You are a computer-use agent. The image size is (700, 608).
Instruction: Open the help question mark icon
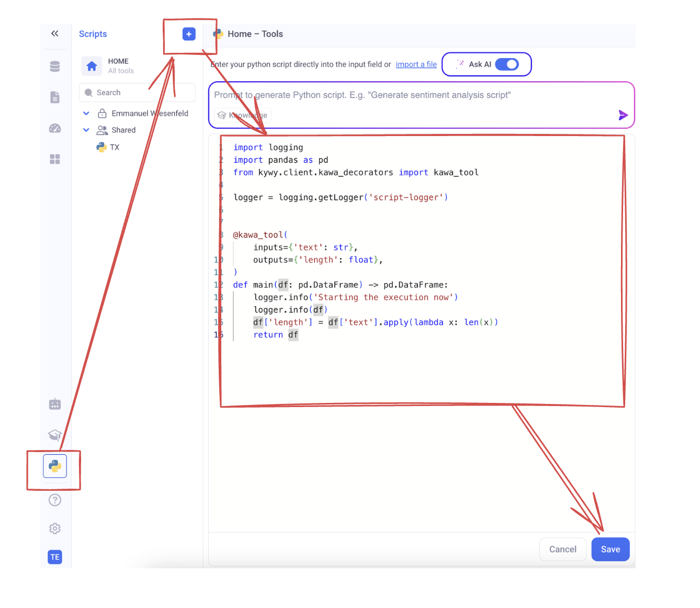click(55, 500)
